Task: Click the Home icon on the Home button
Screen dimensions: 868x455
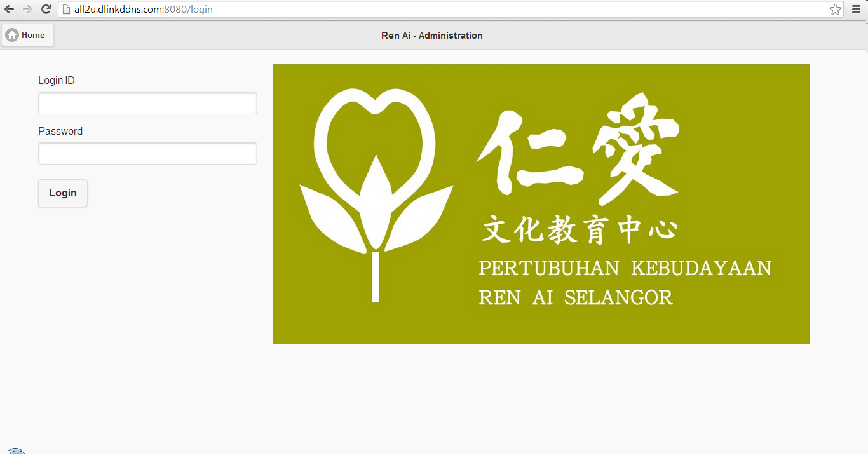Action: tap(11, 34)
